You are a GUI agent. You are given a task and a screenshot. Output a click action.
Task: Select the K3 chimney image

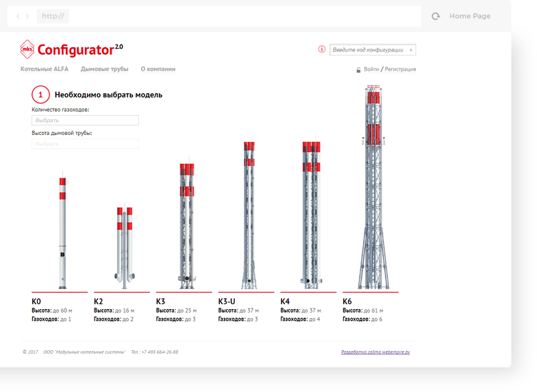pos(187,225)
